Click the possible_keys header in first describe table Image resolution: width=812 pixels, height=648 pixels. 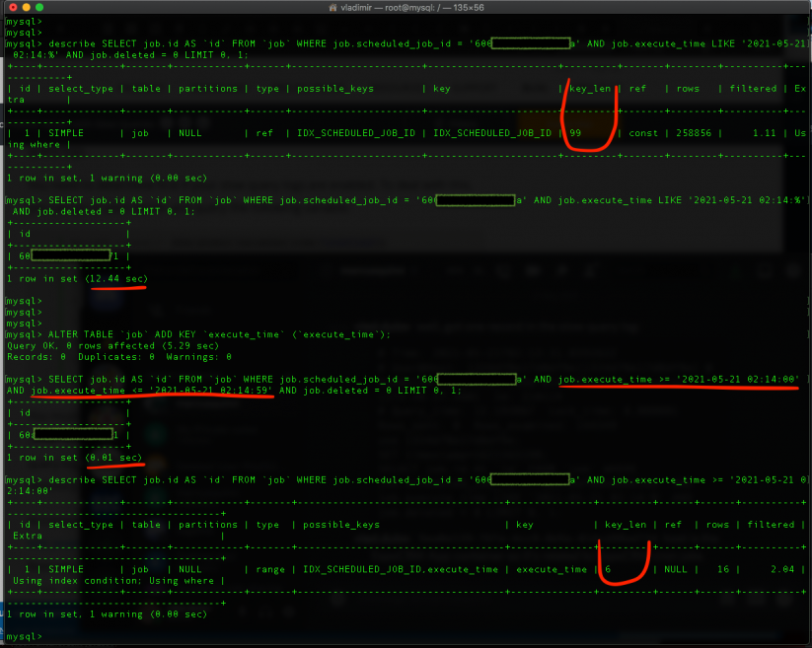point(335,89)
